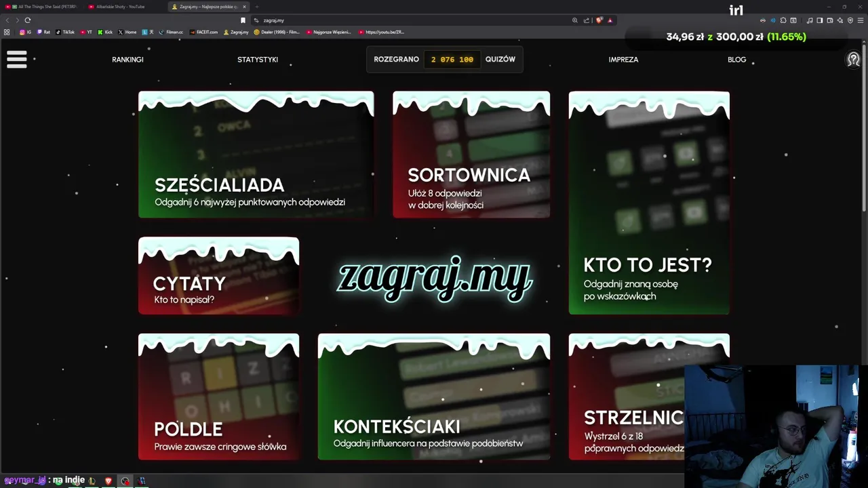The width and height of the screenshot is (868, 488).
Task: Close the Zagraj.my tab
Action: point(244,7)
